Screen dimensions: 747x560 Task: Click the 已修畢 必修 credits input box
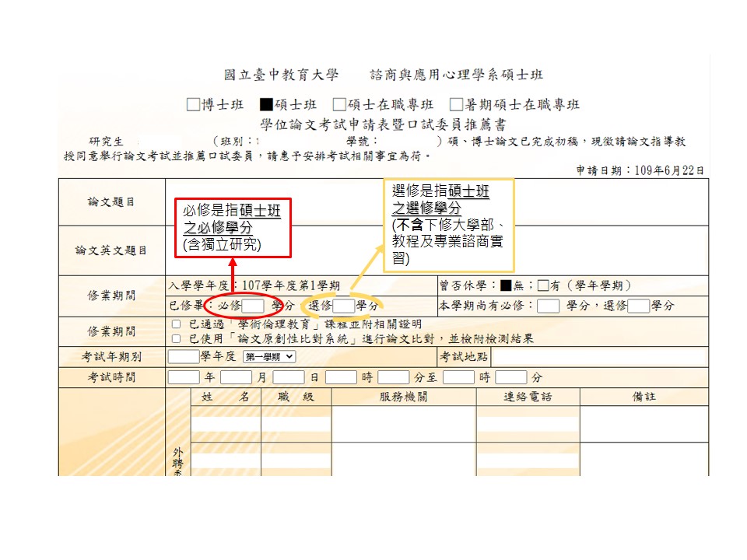pyautogui.click(x=253, y=306)
